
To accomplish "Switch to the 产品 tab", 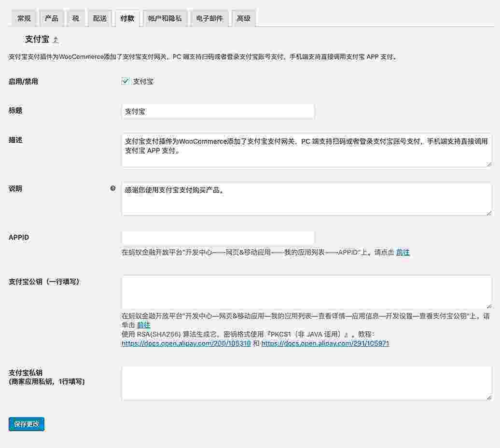I will tap(51, 18).
